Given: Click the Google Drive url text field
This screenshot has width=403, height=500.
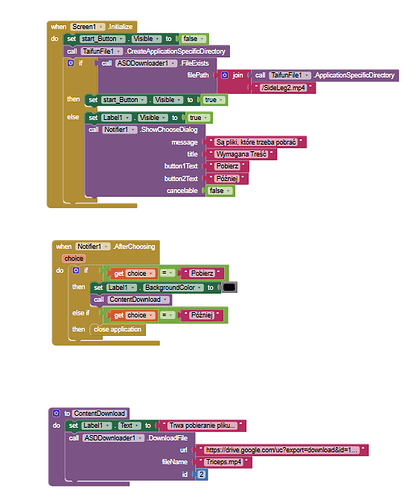Looking at the screenshot, I should 282,450.
